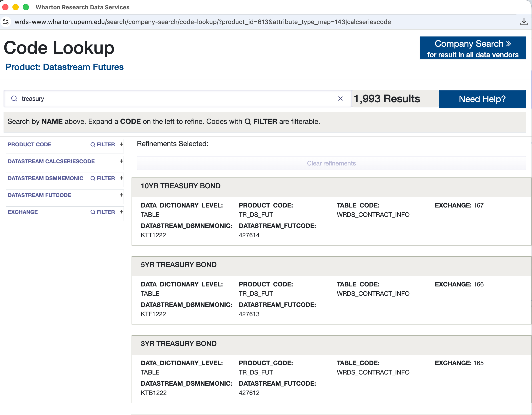This screenshot has width=532, height=415.
Task: Expand DATASTREAM CALCSERIESCODE
Action: tap(121, 161)
